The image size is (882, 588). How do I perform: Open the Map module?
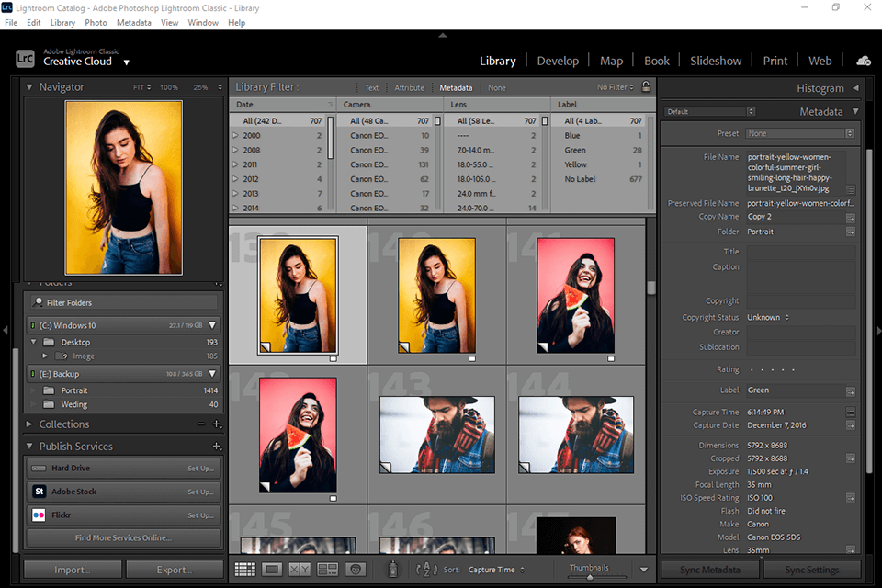(x=611, y=61)
